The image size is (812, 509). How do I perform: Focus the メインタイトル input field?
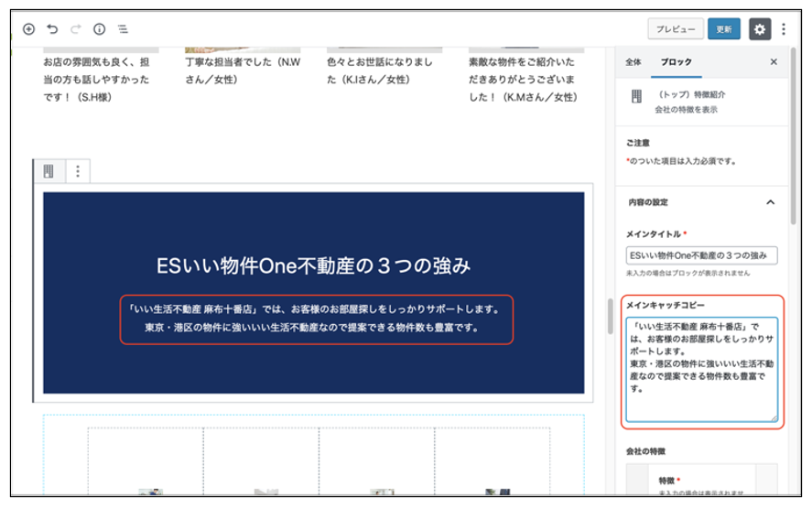pos(701,255)
